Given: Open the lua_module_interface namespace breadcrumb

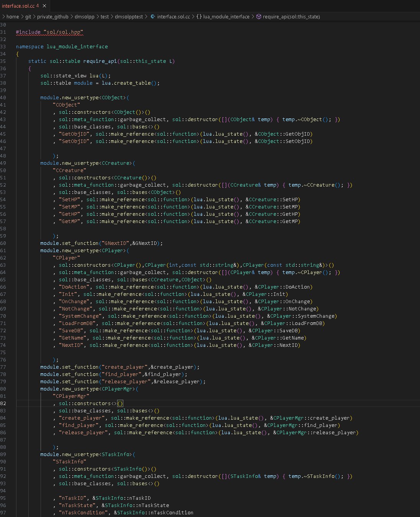Looking at the screenshot, I should (226, 16).
